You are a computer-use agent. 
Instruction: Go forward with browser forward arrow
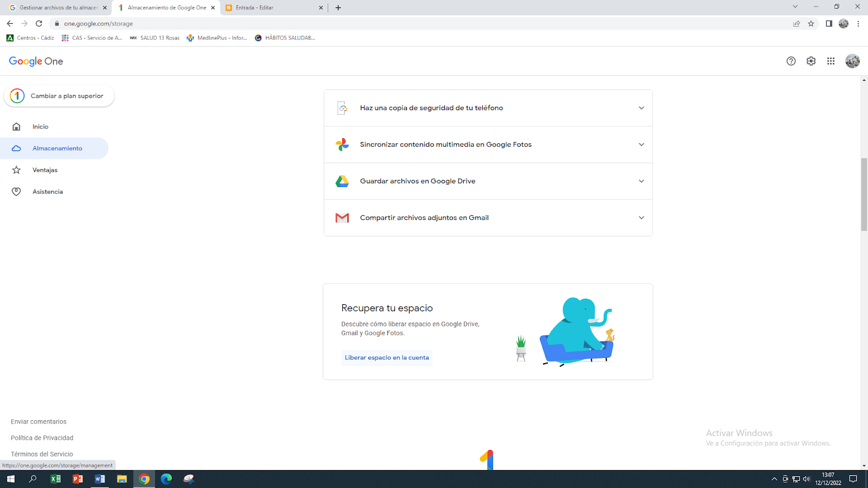click(x=24, y=23)
